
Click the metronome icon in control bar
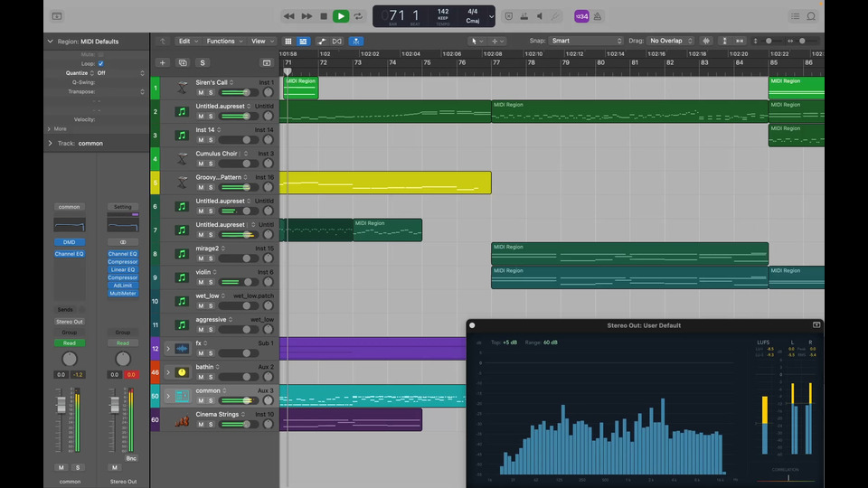pos(596,16)
